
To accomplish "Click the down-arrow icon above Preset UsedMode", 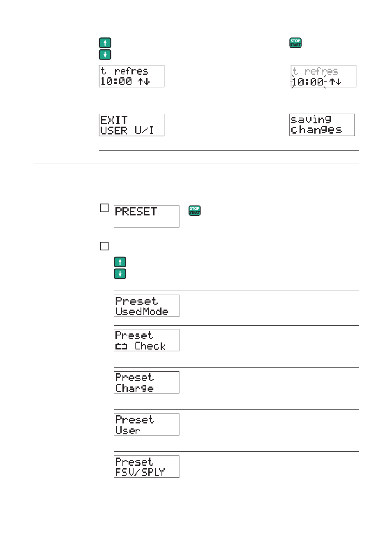I will coord(120,274).
